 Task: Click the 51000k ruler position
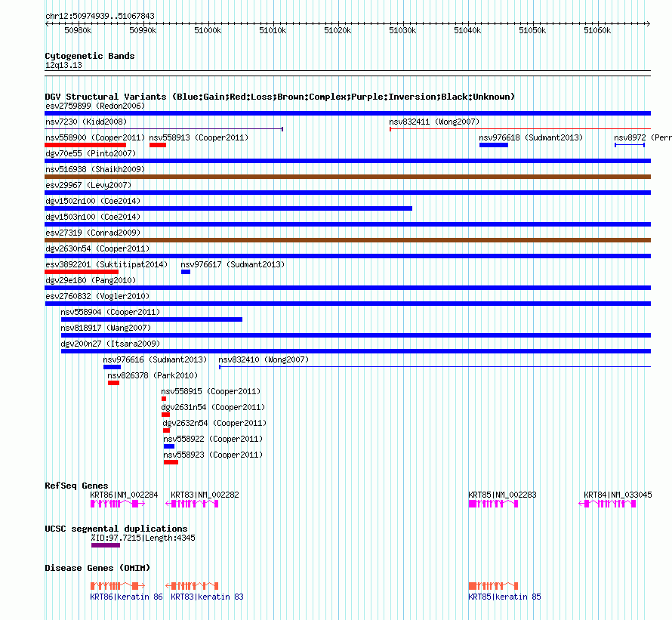pyautogui.click(x=208, y=30)
